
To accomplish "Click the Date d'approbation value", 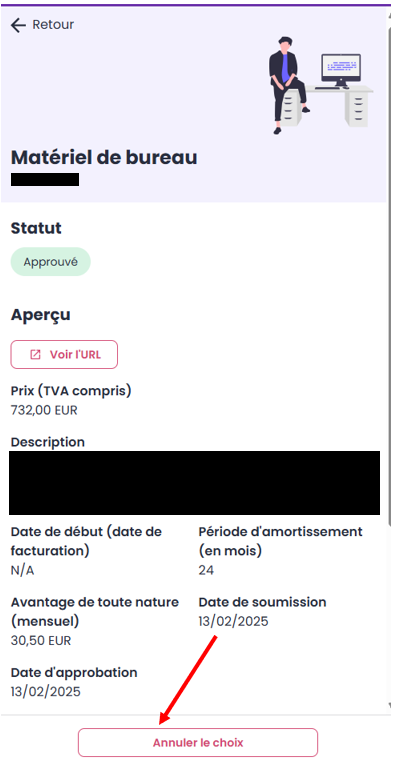I will coord(45,692).
